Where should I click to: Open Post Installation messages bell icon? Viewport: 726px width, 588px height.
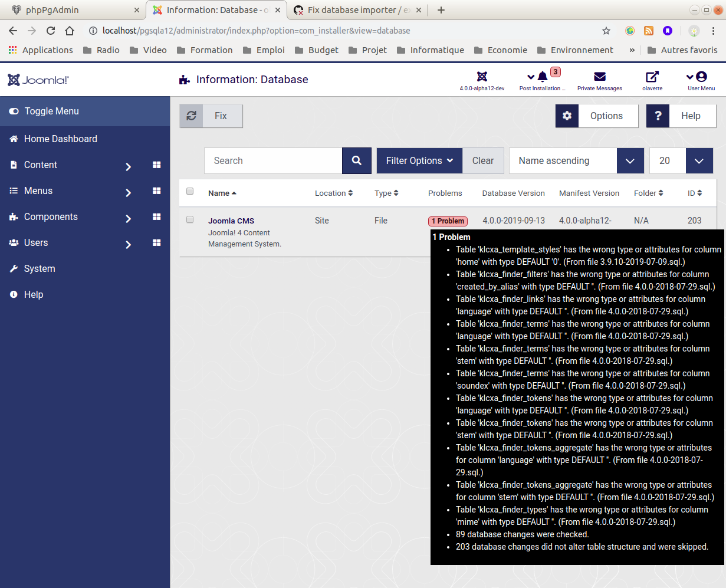tap(543, 77)
